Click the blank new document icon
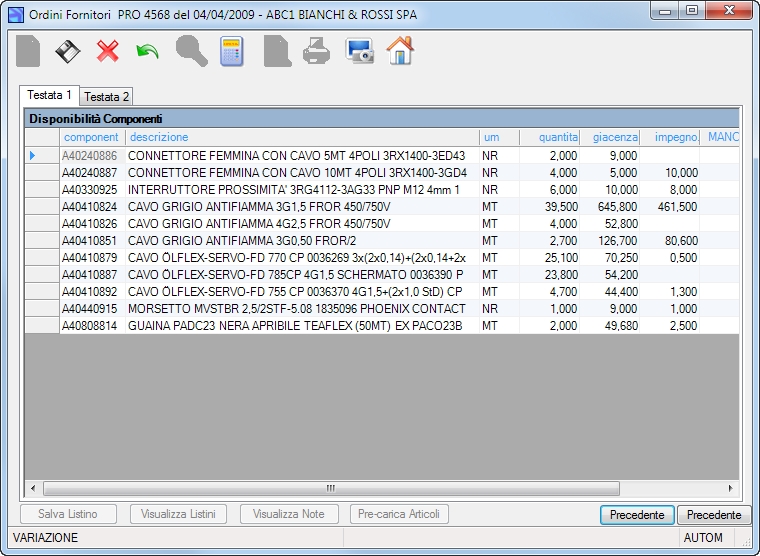 [28, 51]
